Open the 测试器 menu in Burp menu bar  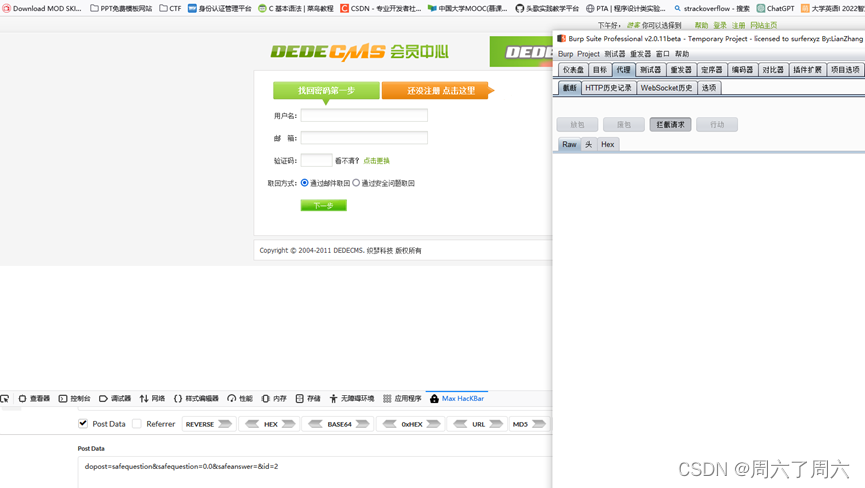click(x=615, y=54)
